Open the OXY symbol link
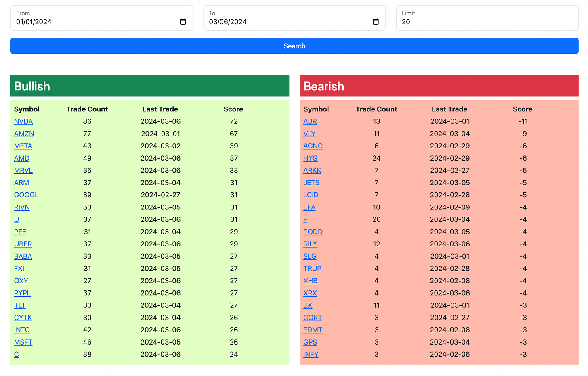Screen dimensions: 588x376 (21, 281)
